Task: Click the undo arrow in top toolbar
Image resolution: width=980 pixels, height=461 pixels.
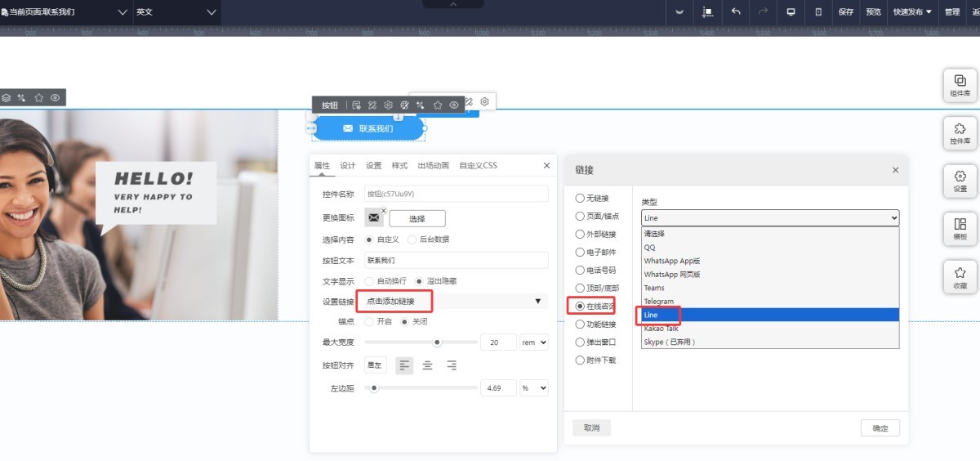Action: point(736,12)
